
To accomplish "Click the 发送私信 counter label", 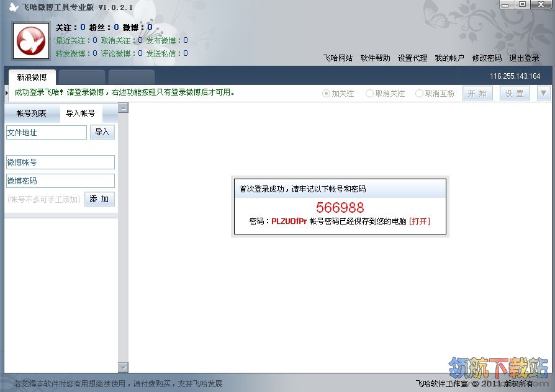I will pos(167,53).
